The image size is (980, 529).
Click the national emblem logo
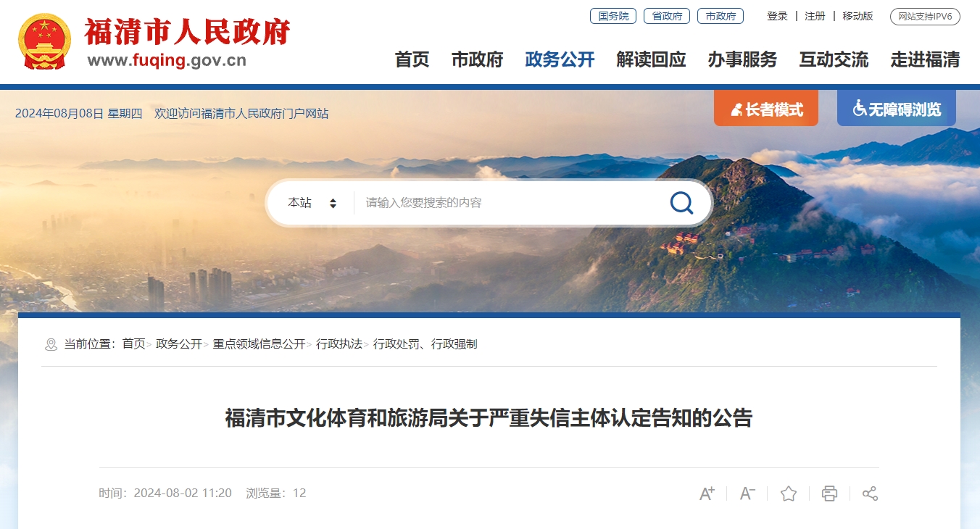(x=45, y=41)
